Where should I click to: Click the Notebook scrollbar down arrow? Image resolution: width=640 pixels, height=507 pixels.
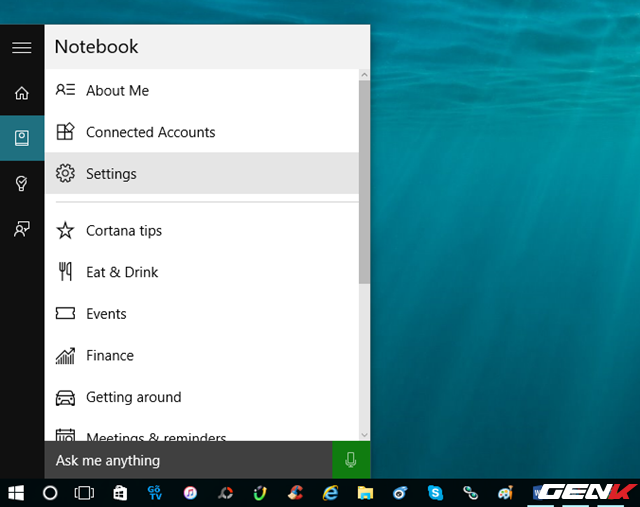(x=364, y=435)
